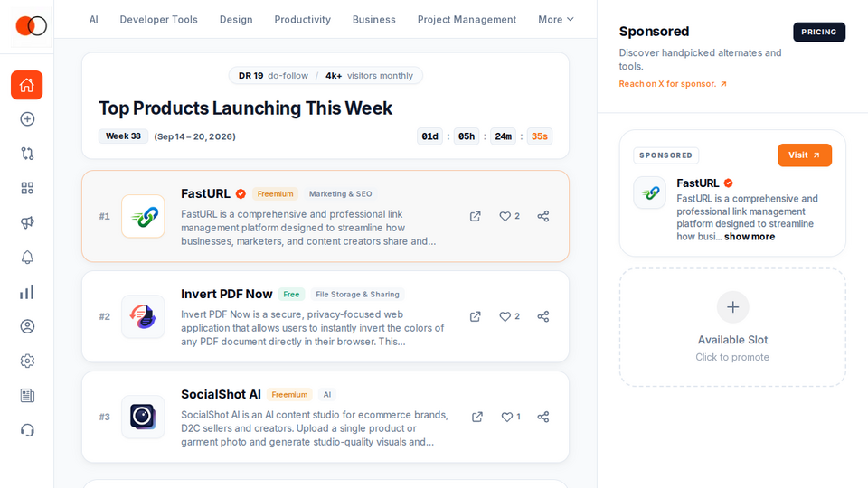Click the Available Slot promote card
The height and width of the screenshot is (488, 868).
coord(732,327)
